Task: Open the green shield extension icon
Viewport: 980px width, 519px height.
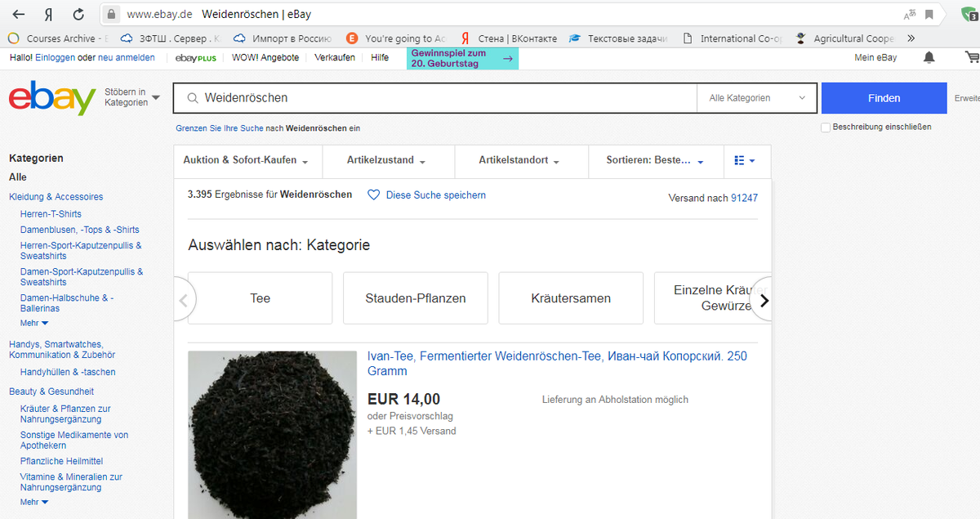Action: tap(969, 14)
